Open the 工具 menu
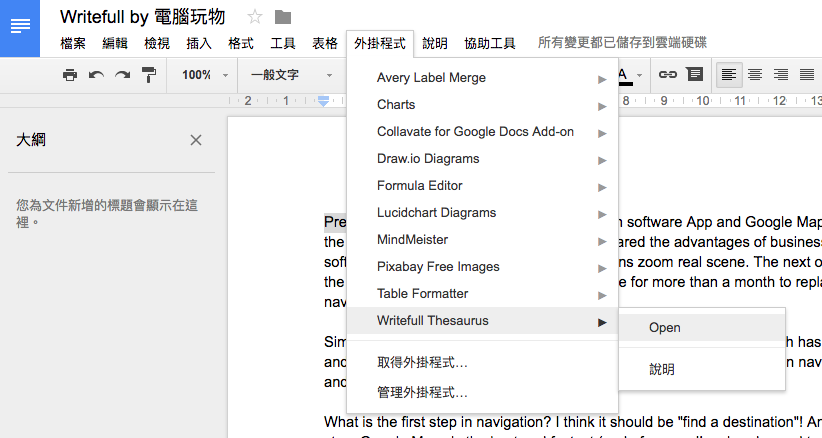This screenshot has width=822, height=438. [x=283, y=43]
